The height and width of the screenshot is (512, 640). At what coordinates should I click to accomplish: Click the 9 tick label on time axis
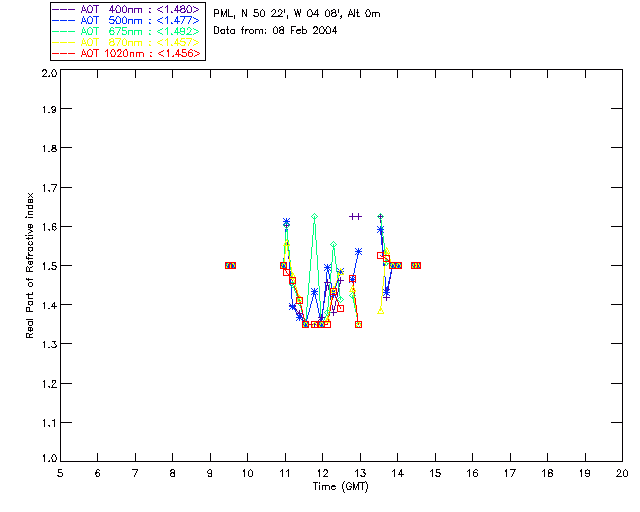point(210,474)
